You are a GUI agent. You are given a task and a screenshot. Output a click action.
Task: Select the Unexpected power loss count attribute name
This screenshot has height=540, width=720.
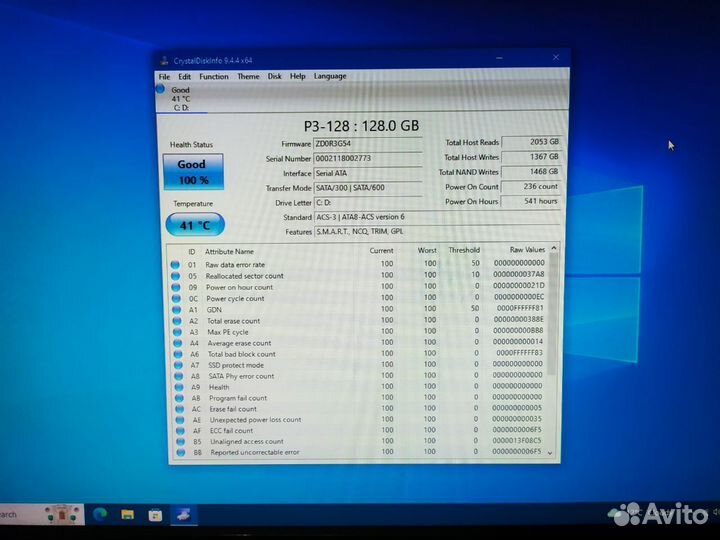(255, 420)
